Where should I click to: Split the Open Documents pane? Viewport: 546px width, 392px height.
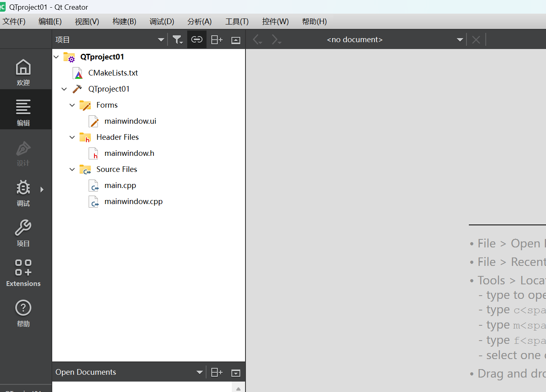coord(217,372)
